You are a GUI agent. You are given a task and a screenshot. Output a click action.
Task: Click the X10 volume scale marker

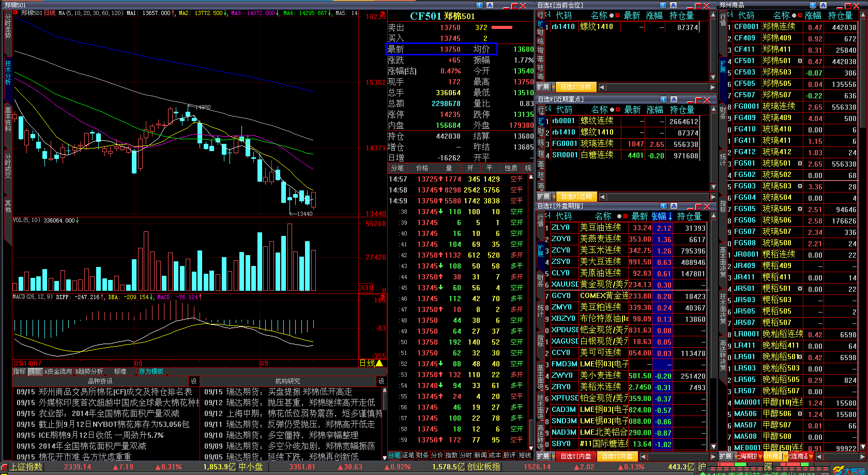tap(367, 288)
